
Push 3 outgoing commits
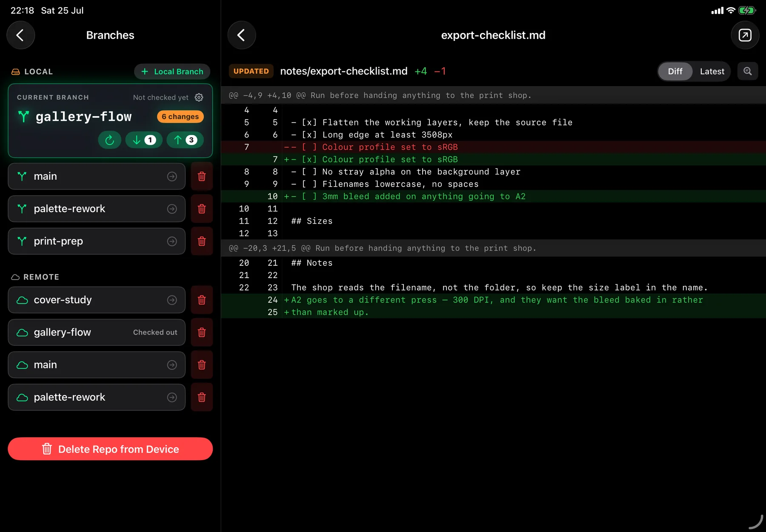pos(185,140)
